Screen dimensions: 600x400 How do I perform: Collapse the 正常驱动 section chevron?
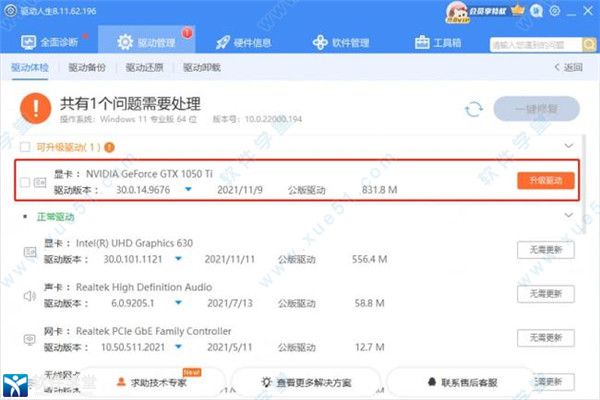pos(569,215)
